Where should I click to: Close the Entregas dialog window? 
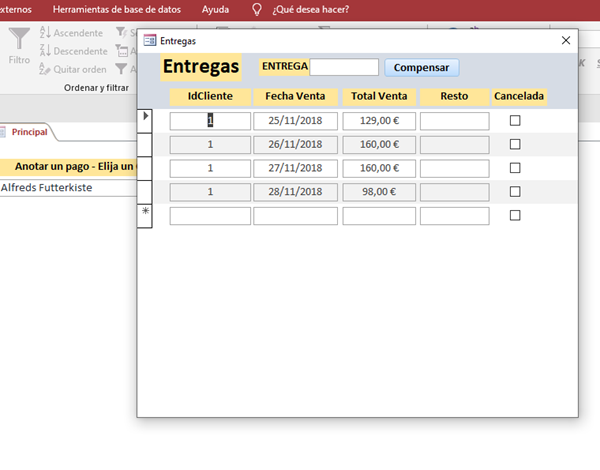pos(566,41)
